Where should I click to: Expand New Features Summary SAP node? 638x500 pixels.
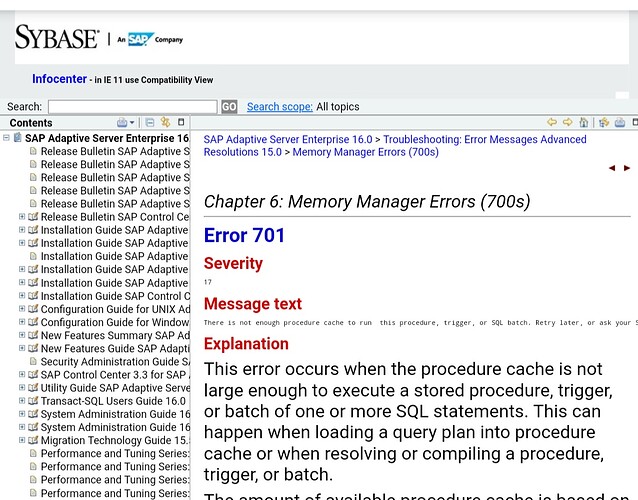pyautogui.click(x=22, y=335)
